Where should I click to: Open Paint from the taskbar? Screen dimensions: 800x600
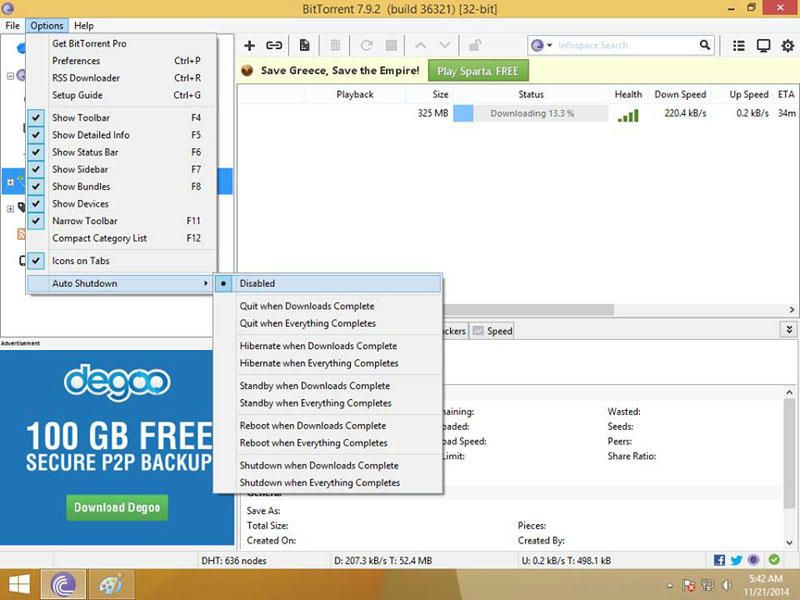(x=111, y=585)
